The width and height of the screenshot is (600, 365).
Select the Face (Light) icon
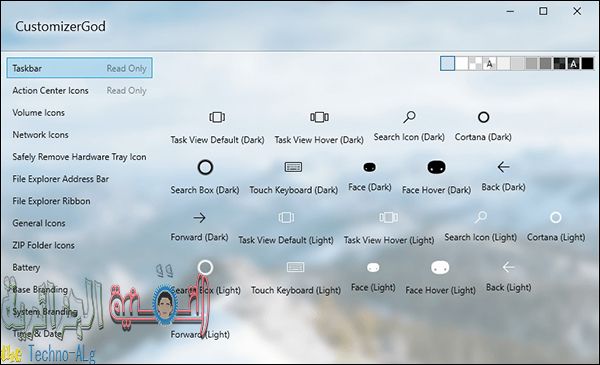coord(373,267)
